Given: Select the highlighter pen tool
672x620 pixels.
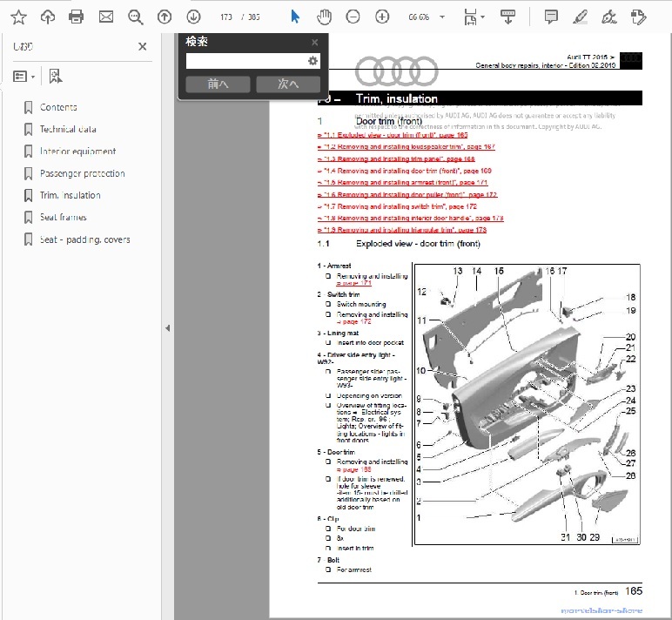Looking at the screenshot, I should (x=580, y=17).
